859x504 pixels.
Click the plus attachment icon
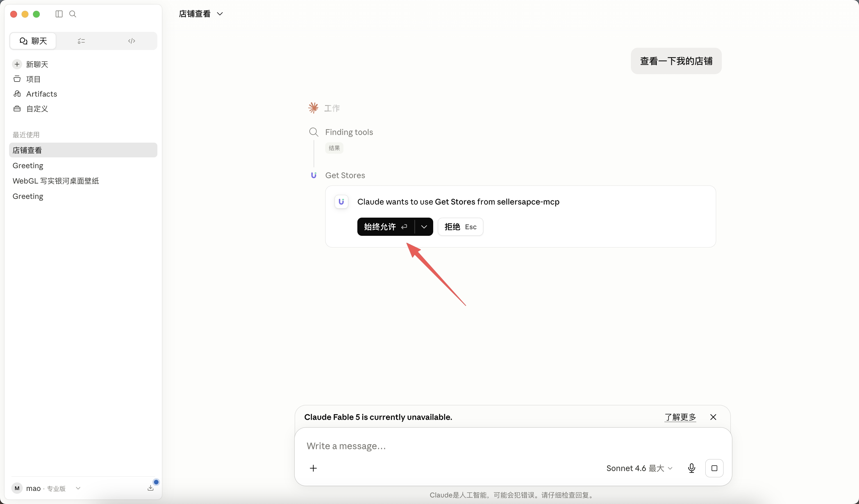[313, 468]
